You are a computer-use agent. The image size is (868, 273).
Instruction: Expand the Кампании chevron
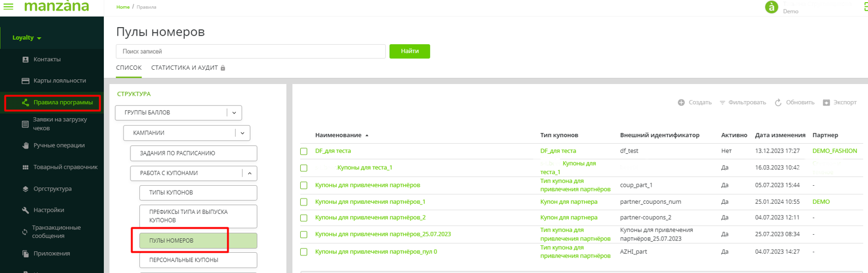coord(243,133)
